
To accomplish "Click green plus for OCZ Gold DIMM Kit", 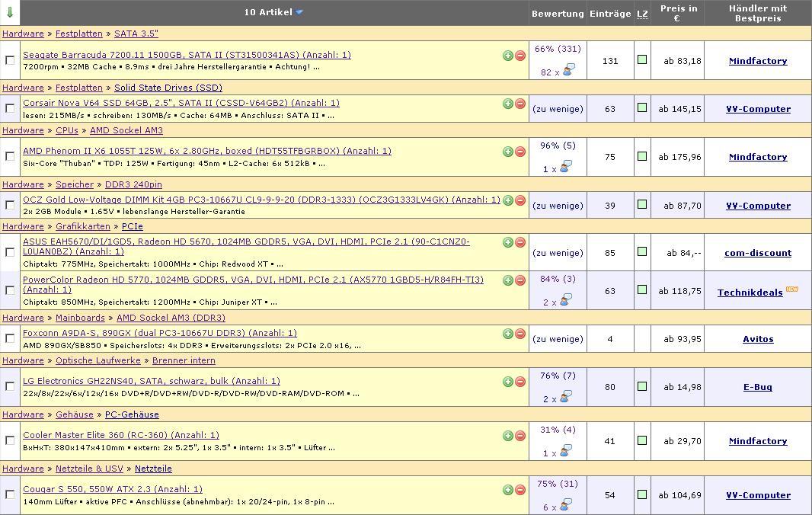I will pyautogui.click(x=508, y=200).
